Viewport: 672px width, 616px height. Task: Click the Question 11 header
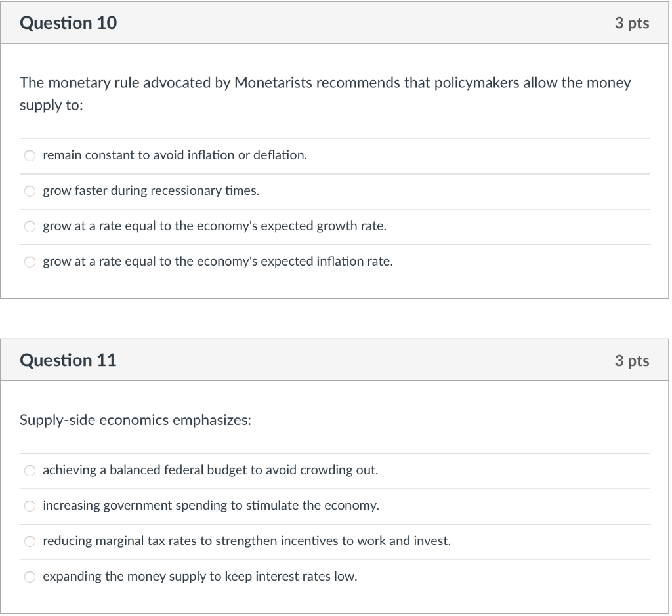click(68, 359)
